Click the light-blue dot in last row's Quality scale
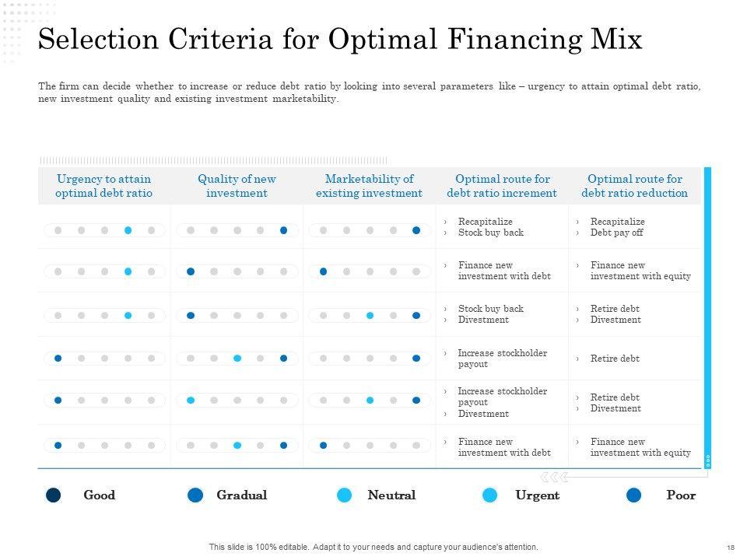The image size is (747, 560). pos(237,446)
